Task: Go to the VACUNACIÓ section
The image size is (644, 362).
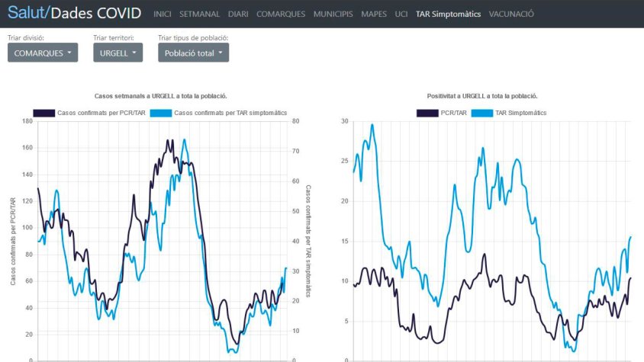Action: click(511, 14)
